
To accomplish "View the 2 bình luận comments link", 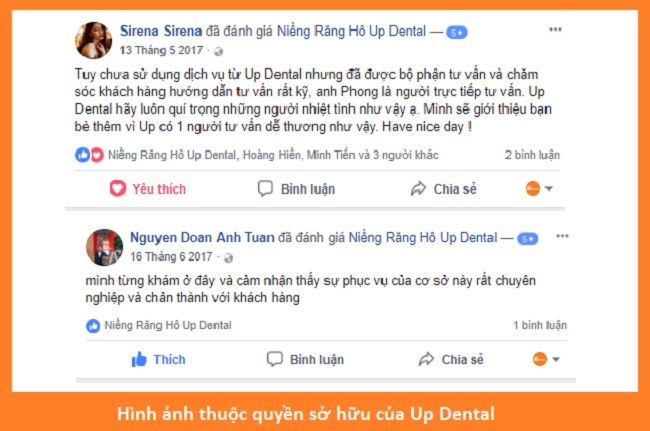I will click(532, 155).
